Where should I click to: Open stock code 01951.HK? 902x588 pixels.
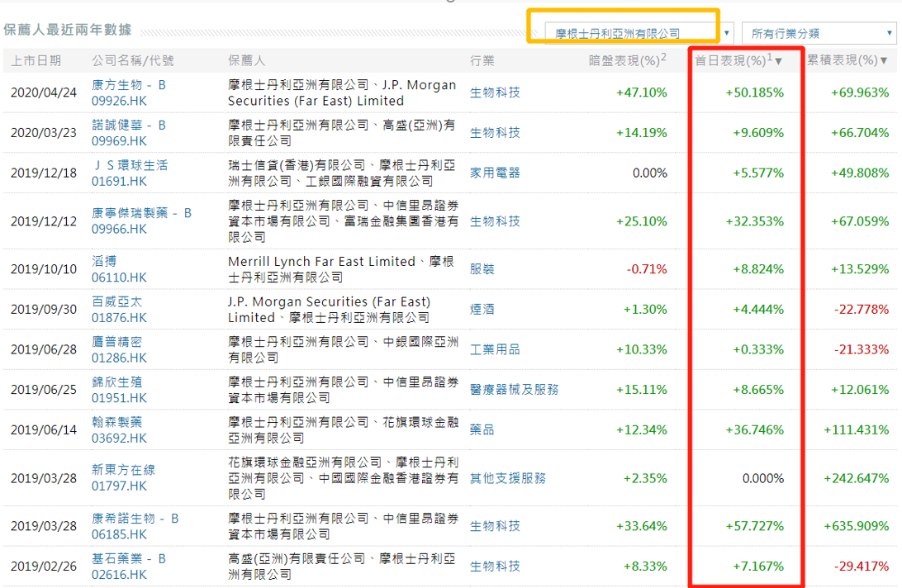pos(119,398)
